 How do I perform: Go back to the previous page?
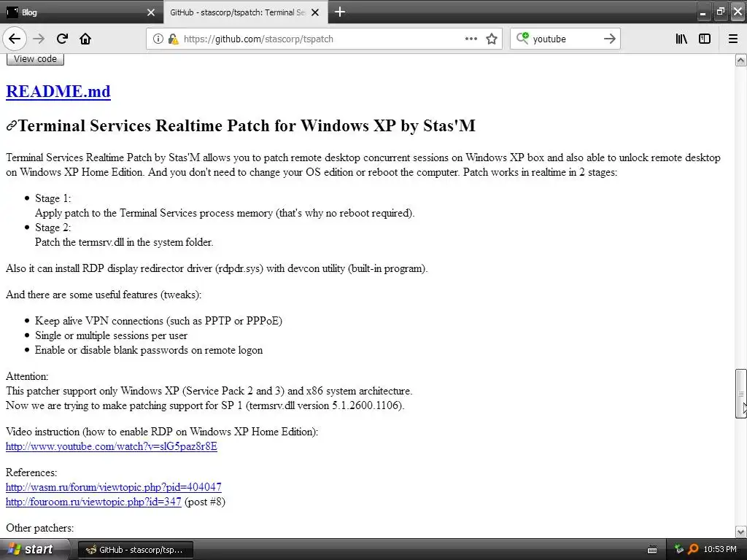[x=15, y=39]
